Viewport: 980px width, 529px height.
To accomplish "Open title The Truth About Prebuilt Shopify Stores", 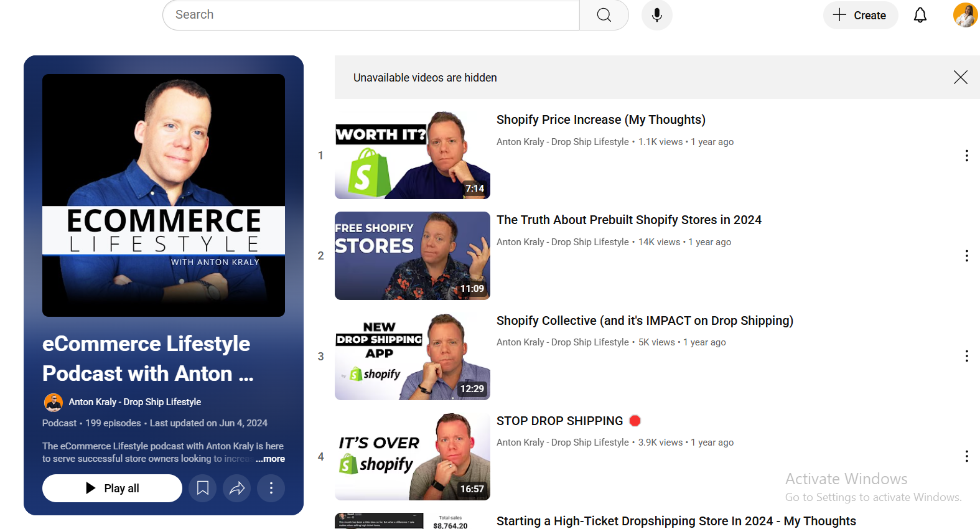I will [629, 220].
